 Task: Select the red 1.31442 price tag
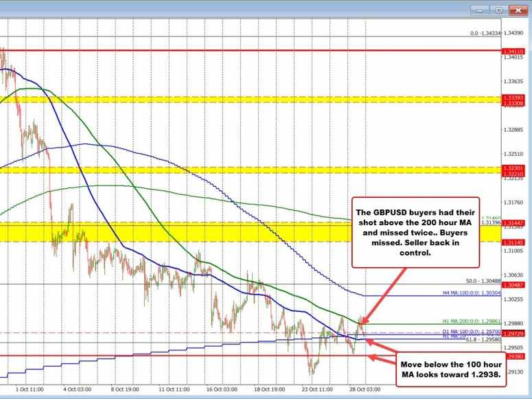point(513,223)
